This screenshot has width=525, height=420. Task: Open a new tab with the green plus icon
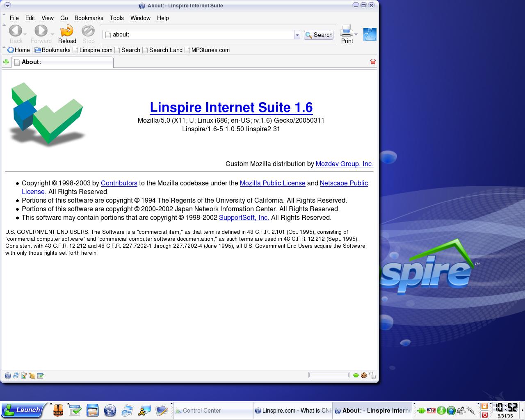[6, 62]
